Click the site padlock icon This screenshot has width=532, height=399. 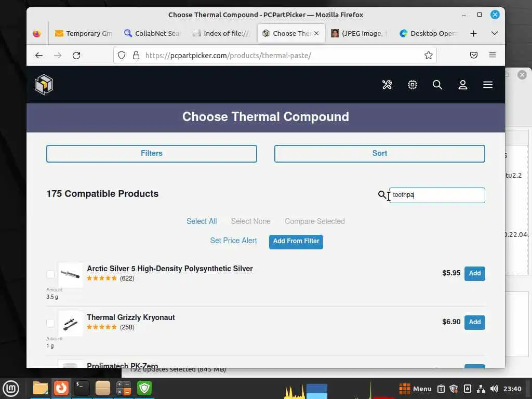click(136, 55)
